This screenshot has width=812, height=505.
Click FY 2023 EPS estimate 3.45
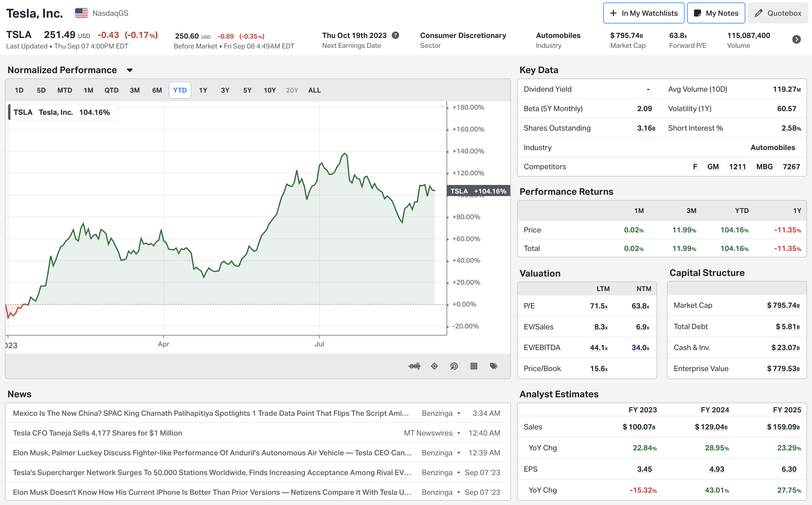[x=644, y=469]
